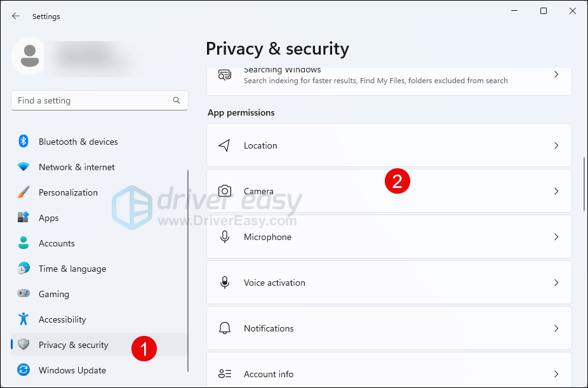
Task: Expand Searching Windows chevron arrow
Action: tap(556, 74)
